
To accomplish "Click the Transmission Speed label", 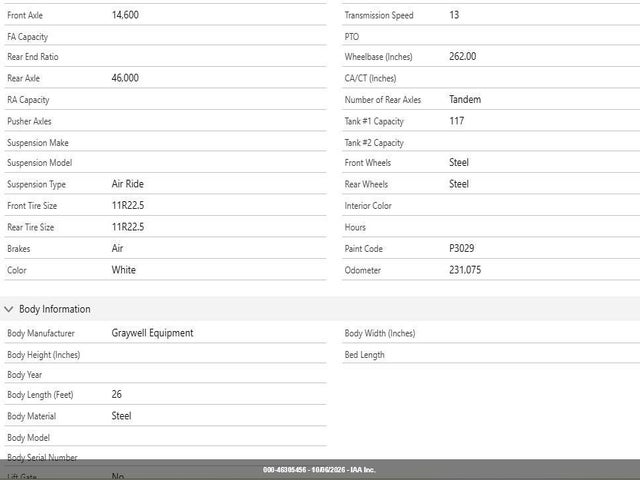I will (379, 15).
